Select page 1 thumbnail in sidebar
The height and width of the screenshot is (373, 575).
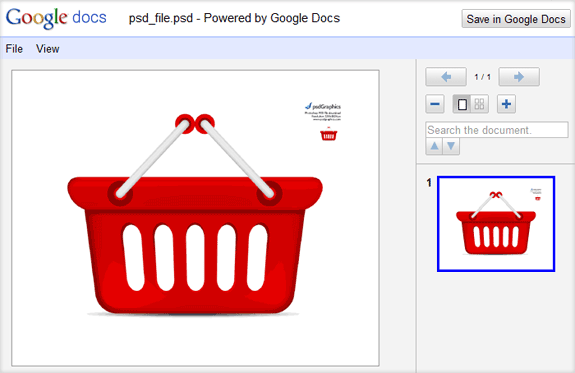(496, 224)
